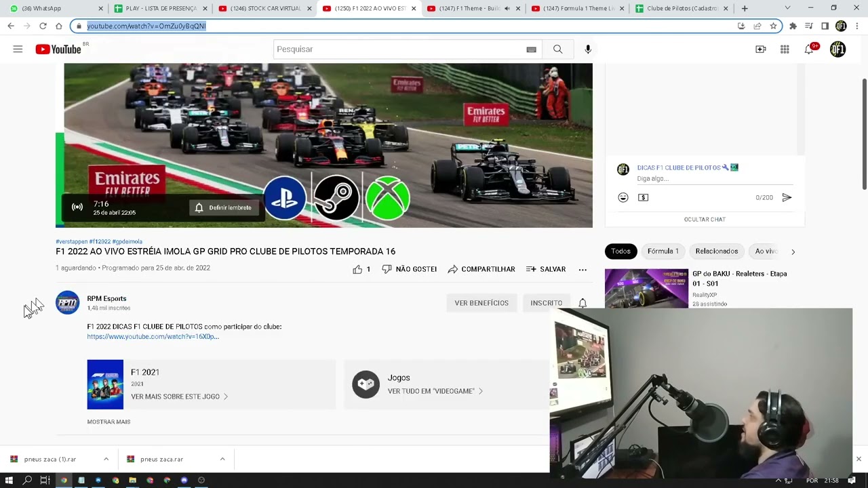
Task: Open VER MAIS SOBRE ESTE JOGO
Action: tap(179, 396)
